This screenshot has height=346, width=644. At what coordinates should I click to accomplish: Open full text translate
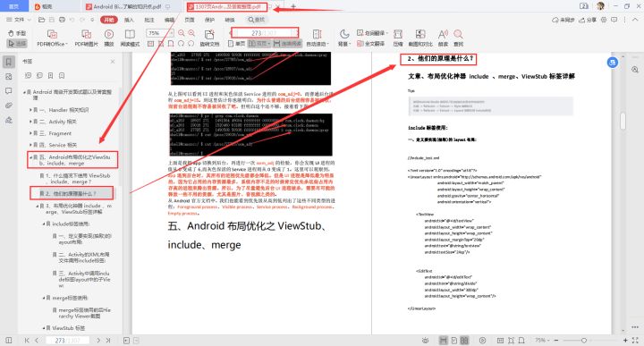tap(370, 43)
